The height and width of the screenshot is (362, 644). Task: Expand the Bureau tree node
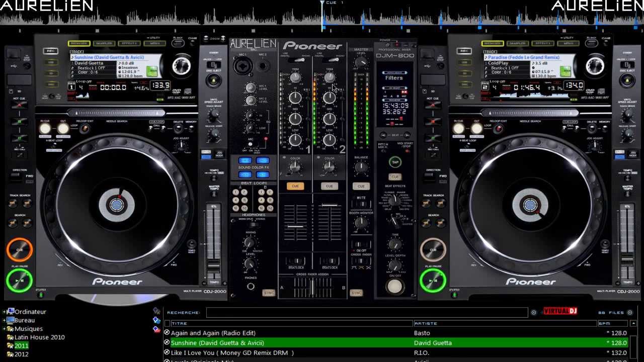tap(4, 320)
